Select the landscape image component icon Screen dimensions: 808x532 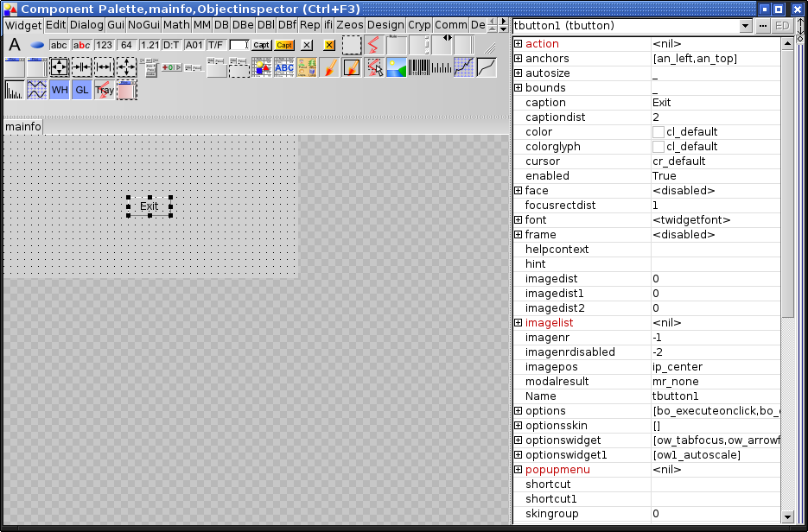tap(397, 67)
